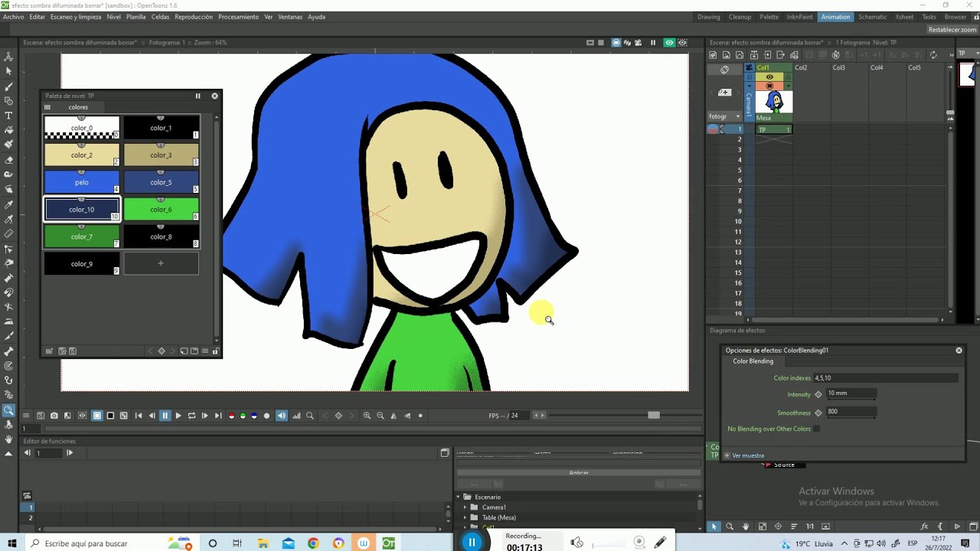The width and height of the screenshot is (980, 551).
Task: Expand Table (Mesa) node in scene tree
Action: (465, 517)
